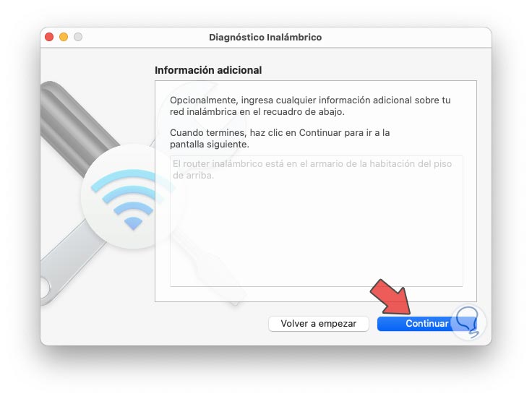Image resolution: width=532 pixels, height=399 pixels.
Task: Click the Información adicional heading
Action: (208, 70)
